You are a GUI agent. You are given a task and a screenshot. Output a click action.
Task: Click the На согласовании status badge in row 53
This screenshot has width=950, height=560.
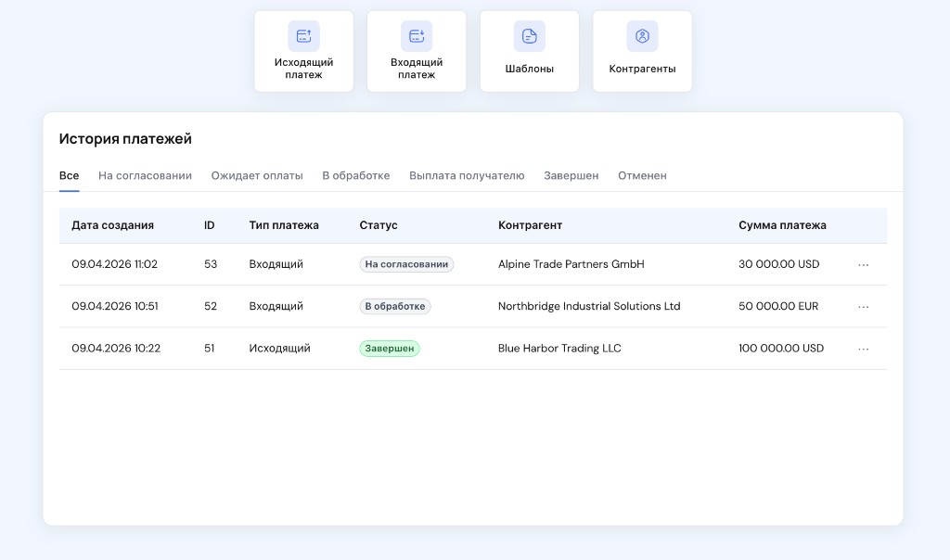pyautogui.click(x=406, y=264)
